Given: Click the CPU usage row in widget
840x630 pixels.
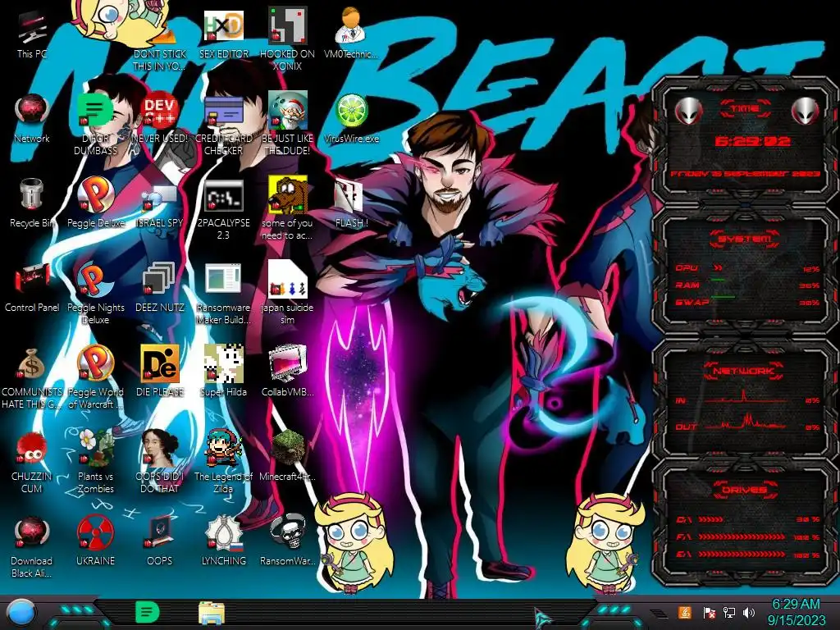Looking at the screenshot, I should coord(748,268).
